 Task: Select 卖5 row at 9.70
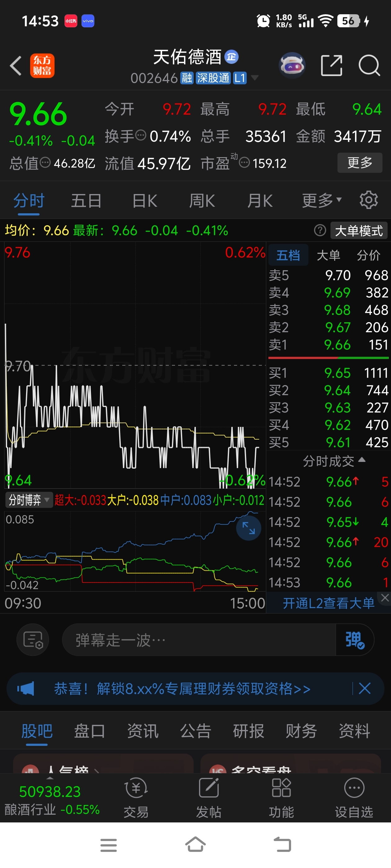click(329, 275)
